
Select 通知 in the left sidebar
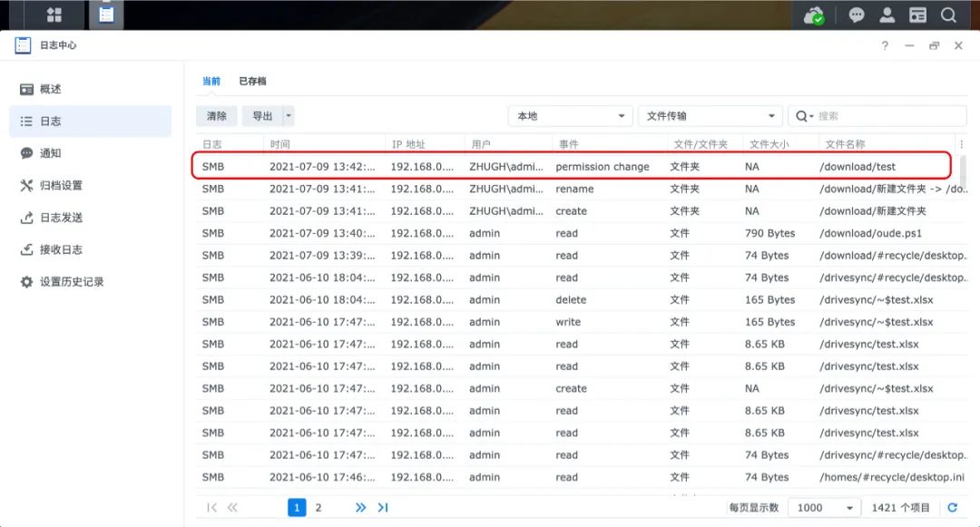[51, 153]
